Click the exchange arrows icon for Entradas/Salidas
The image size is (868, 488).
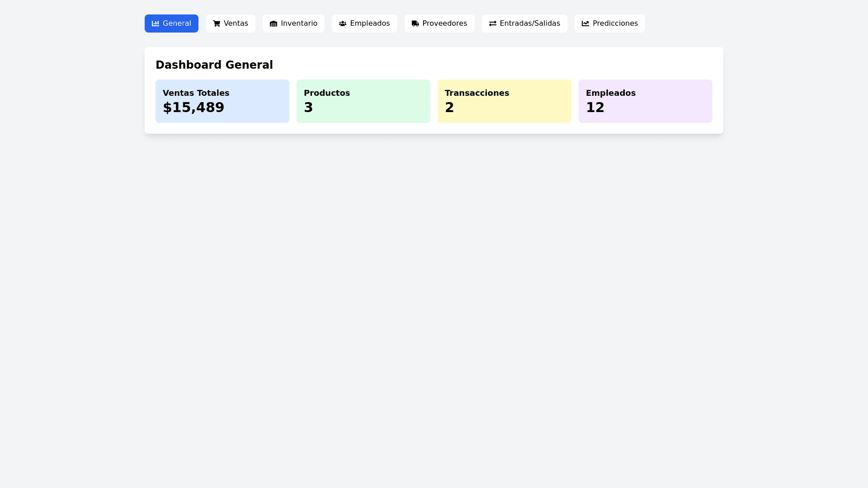coord(493,23)
